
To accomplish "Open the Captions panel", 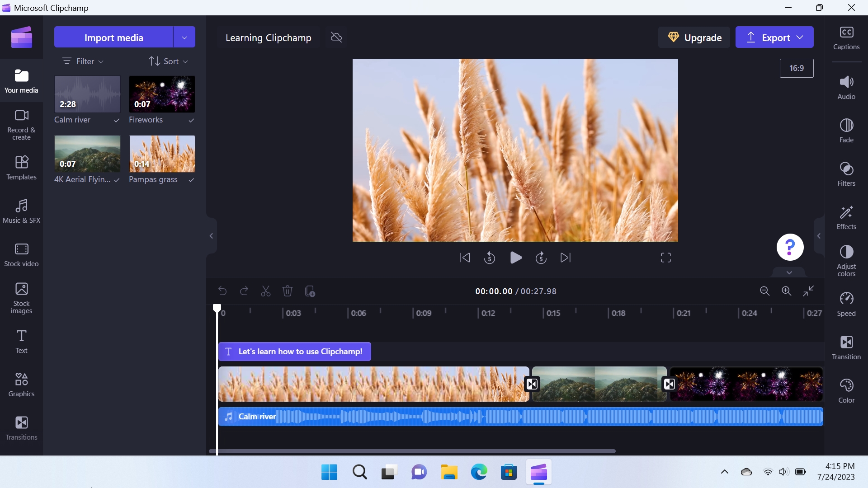I will 846,38.
